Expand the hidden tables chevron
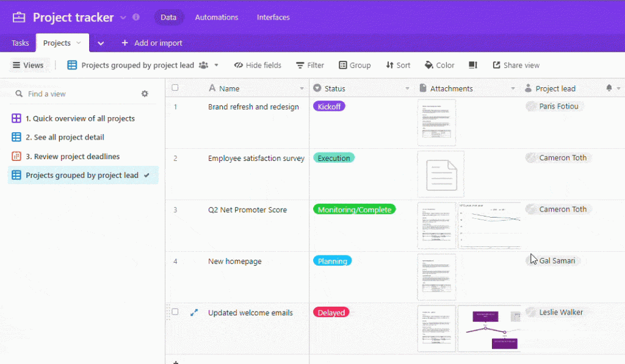Viewport: 625px width, 364px height. pyautogui.click(x=101, y=43)
